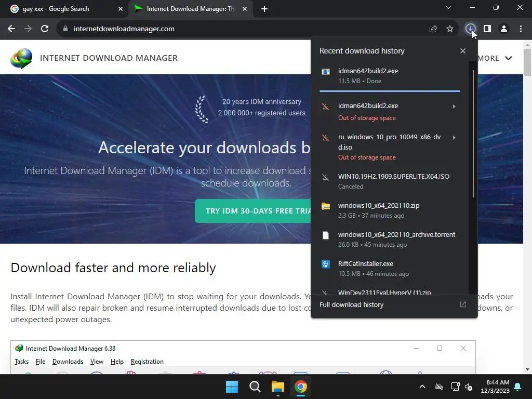
Task: Click the downloads toolbar icon
Action: pos(470,29)
